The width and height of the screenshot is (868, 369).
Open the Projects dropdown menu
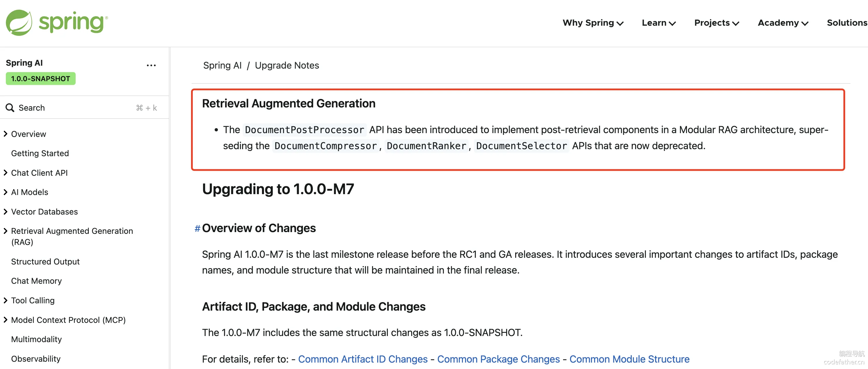pyautogui.click(x=717, y=23)
